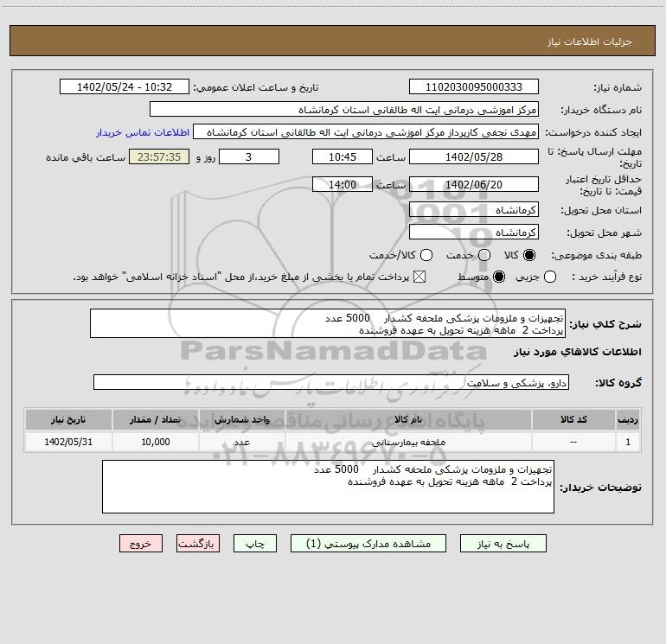Select the خدمت radio button
The image size is (666, 644).
(x=484, y=255)
